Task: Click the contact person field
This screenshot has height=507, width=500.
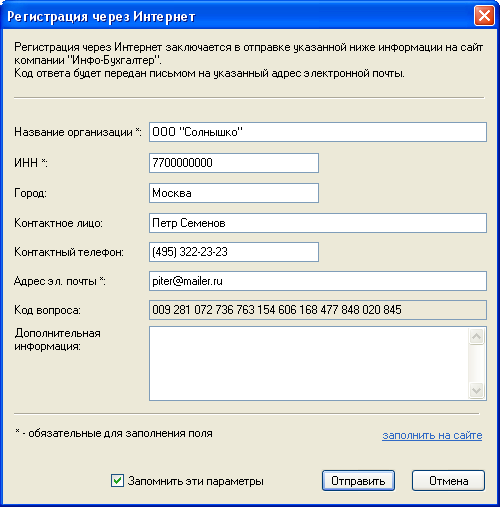Action: point(318,223)
